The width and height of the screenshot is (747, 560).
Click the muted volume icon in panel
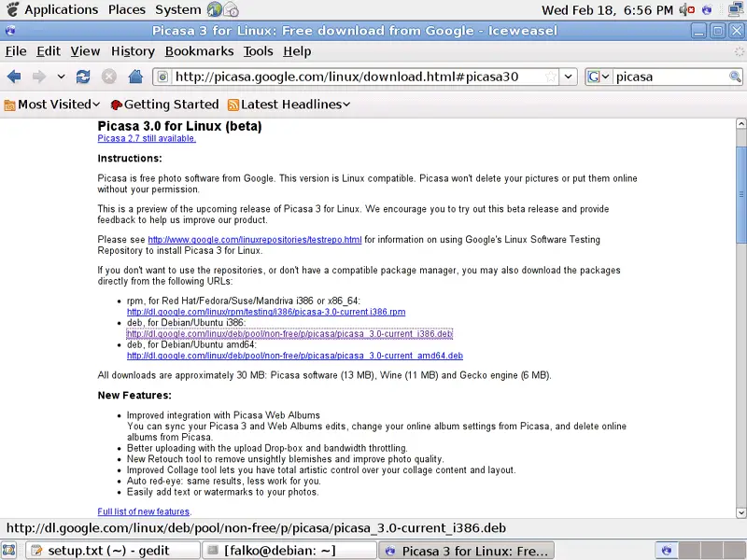[686, 9]
